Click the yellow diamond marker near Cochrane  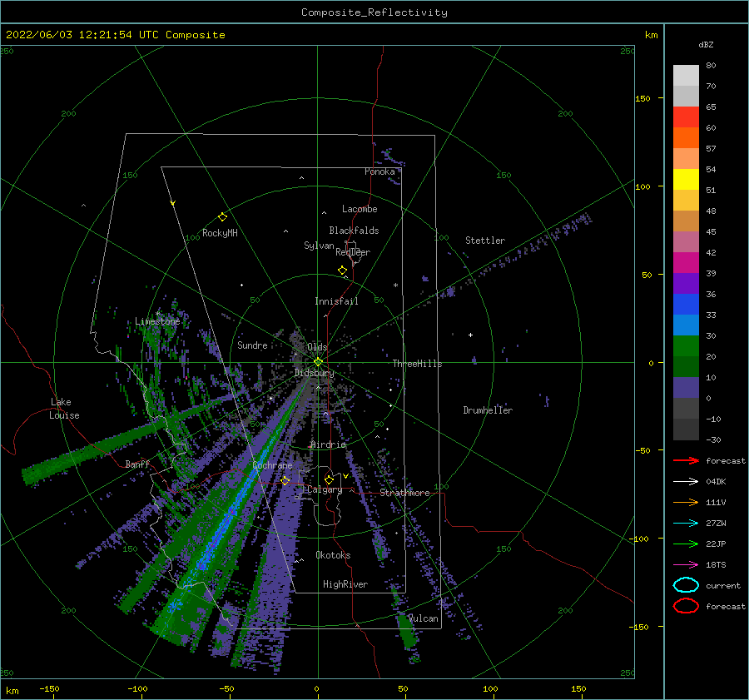pyautogui.click(x=285, y=480)
